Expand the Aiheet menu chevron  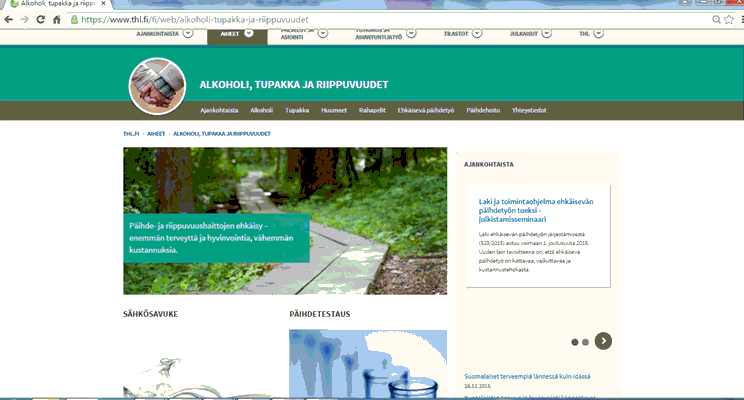[249, 33]
